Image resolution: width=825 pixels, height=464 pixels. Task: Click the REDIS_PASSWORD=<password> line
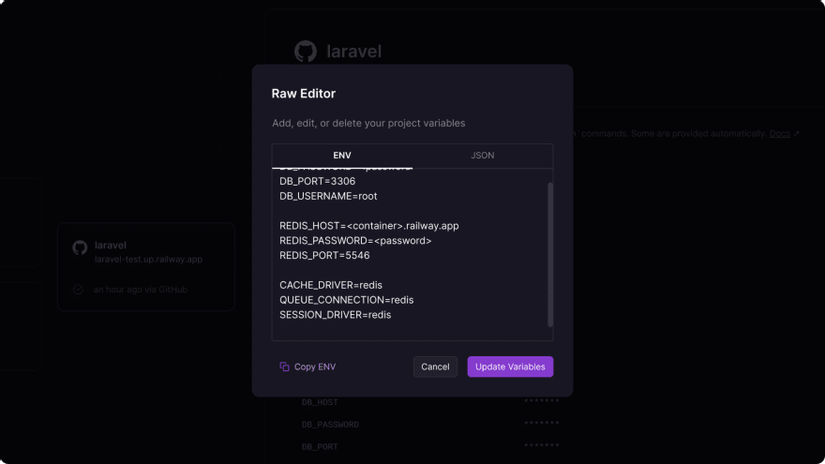tap(355, 240)
